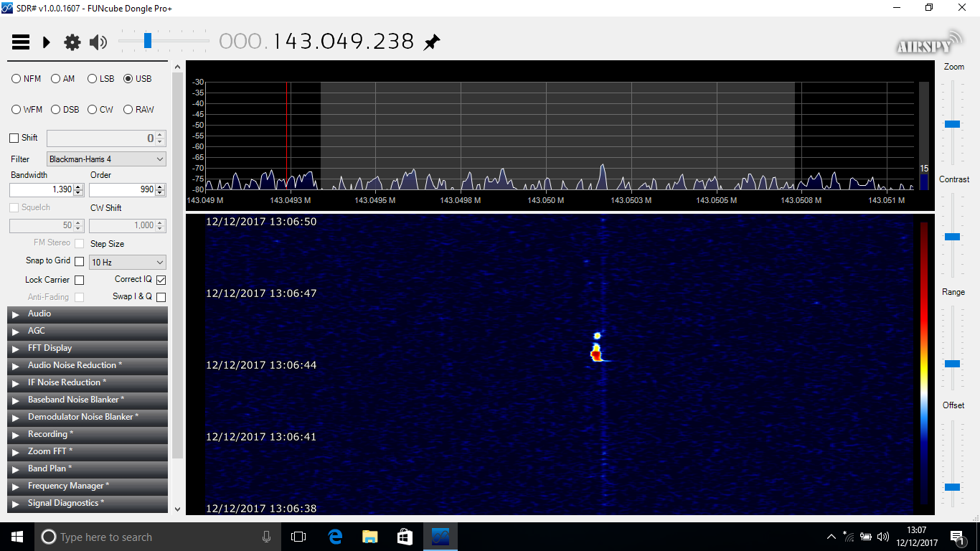The width and height of the screenshot is (980, 551).
Task: Open the Windows Start menu
Action: pyautogui.click(x=17, y=537)
